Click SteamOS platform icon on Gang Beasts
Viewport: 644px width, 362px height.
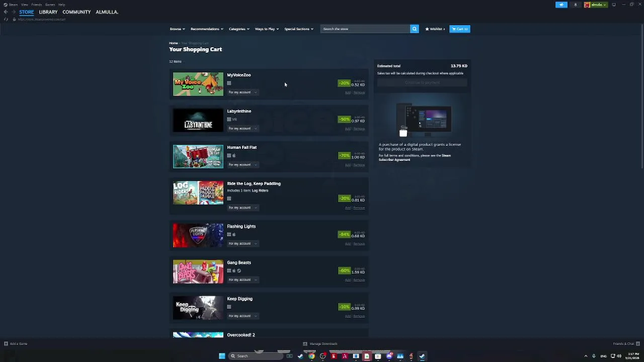click(x=239, y=270)
